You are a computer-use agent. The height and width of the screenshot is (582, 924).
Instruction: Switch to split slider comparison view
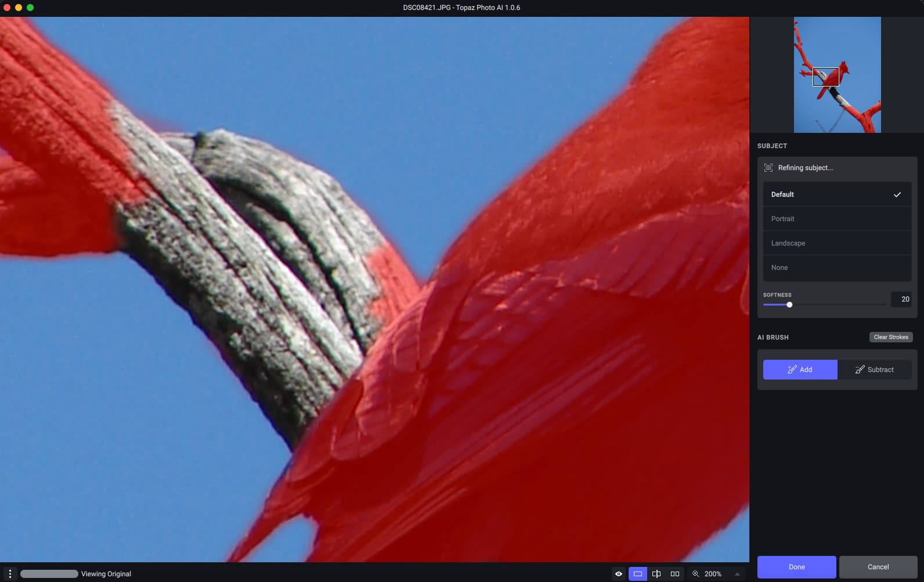[x=656, y=574]
